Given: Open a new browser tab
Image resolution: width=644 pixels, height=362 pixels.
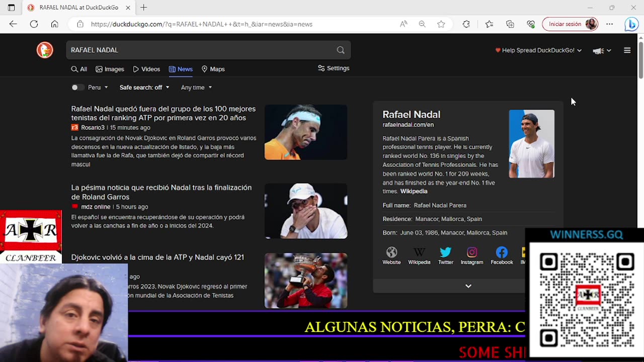Looking at the screenshot, I should 144,8.
